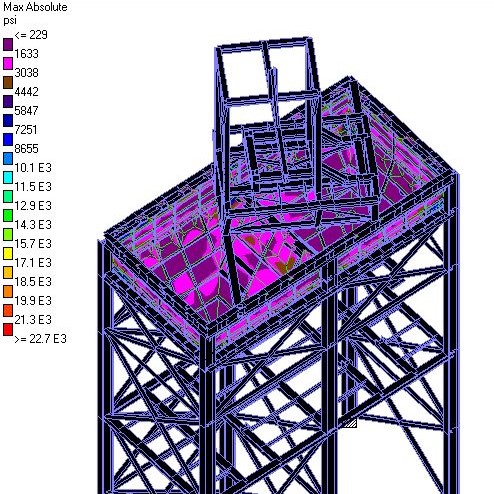494x494 pixels.
Task: Click the '<= 229' legend value
Action: tap(31, 35)
